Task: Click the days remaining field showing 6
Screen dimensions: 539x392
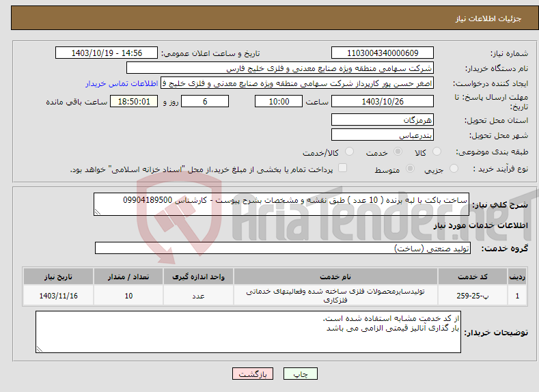Action: [205, 101]
